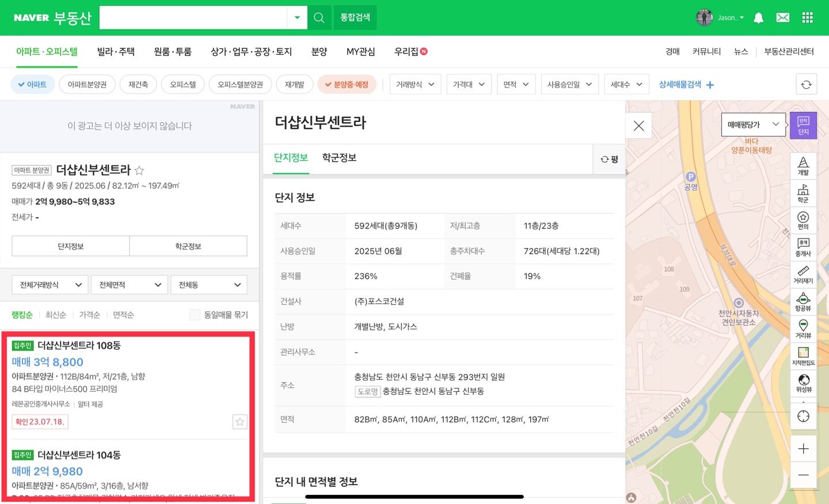Open the 빌라·주택 menu
The width and height of the screenshot is (829, 504).
click(116, 52)
